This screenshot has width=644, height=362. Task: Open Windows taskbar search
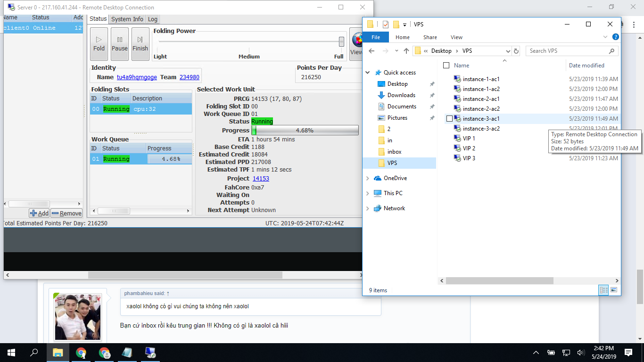[x=34, y=353]
